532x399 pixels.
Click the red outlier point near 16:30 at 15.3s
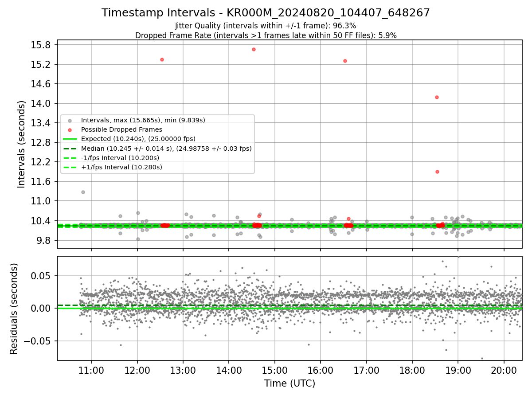(345, 61)
